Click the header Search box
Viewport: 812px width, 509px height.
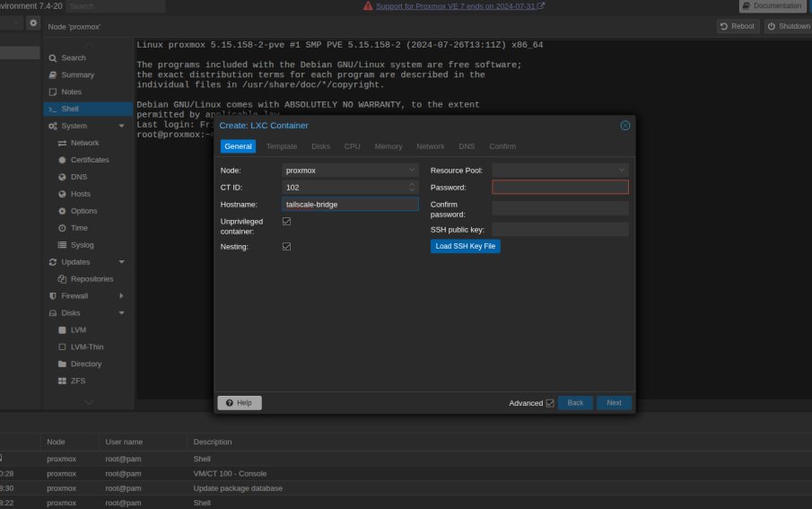(x=116, y=6)
